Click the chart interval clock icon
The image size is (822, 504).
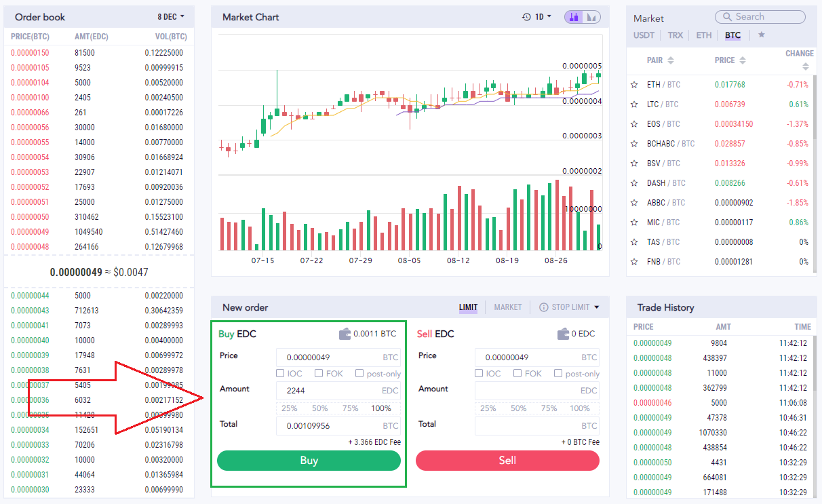click(526, 17)
